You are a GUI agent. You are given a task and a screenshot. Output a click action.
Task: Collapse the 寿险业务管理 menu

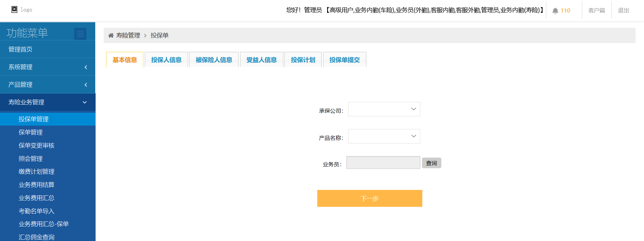pyautogui.click(x=47, y=102)
